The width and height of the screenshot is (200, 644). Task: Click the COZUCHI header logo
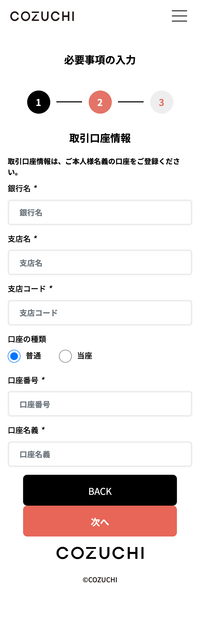pos(42,16)
